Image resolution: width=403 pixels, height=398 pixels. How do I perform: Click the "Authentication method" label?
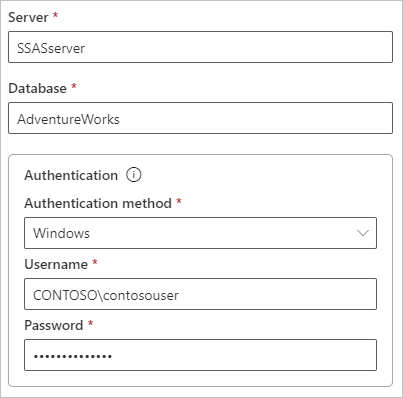[98, 203]
